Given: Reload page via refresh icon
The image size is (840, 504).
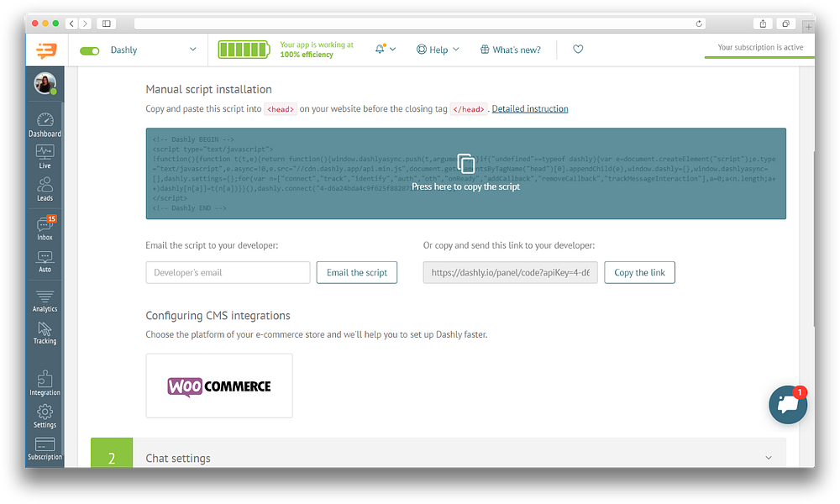Looking at the screenshot, I should (x=699, y=24).
